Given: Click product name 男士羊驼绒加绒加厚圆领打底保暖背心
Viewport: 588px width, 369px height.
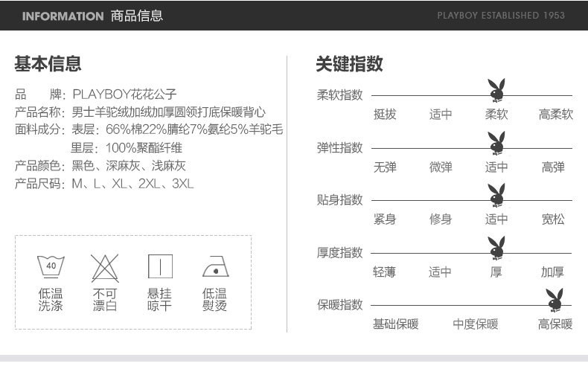Looking at the screenshot, I should pos(169,112).
